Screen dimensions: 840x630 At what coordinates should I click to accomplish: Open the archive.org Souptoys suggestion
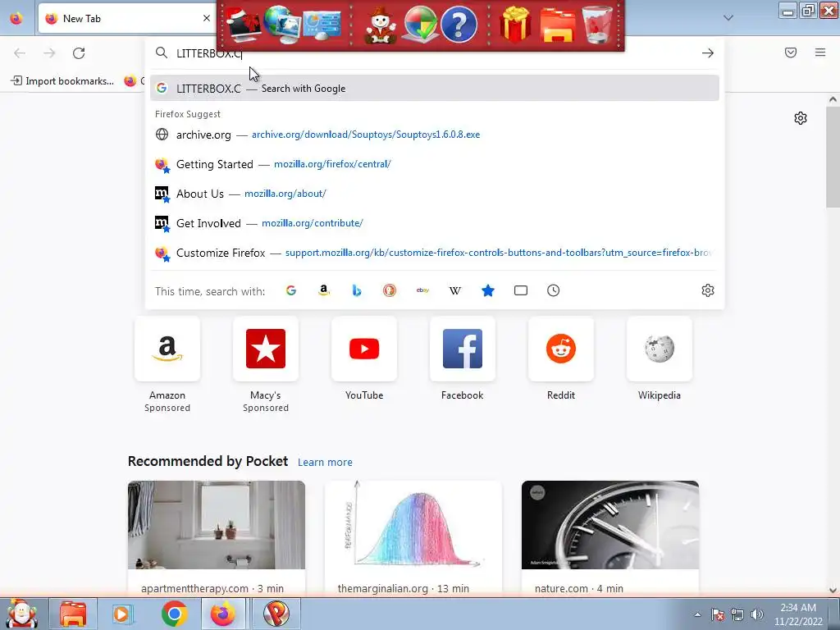pyautogui.click(x=435, y=135)
